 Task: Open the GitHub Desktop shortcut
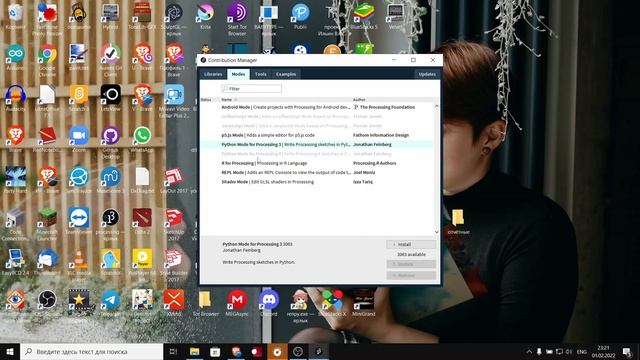coord(111,142)
